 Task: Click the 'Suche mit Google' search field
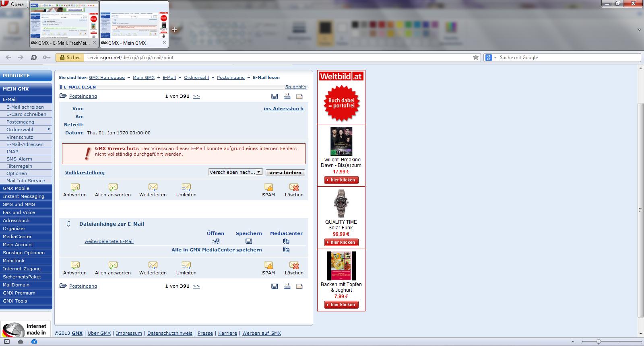tap(569, 58)
